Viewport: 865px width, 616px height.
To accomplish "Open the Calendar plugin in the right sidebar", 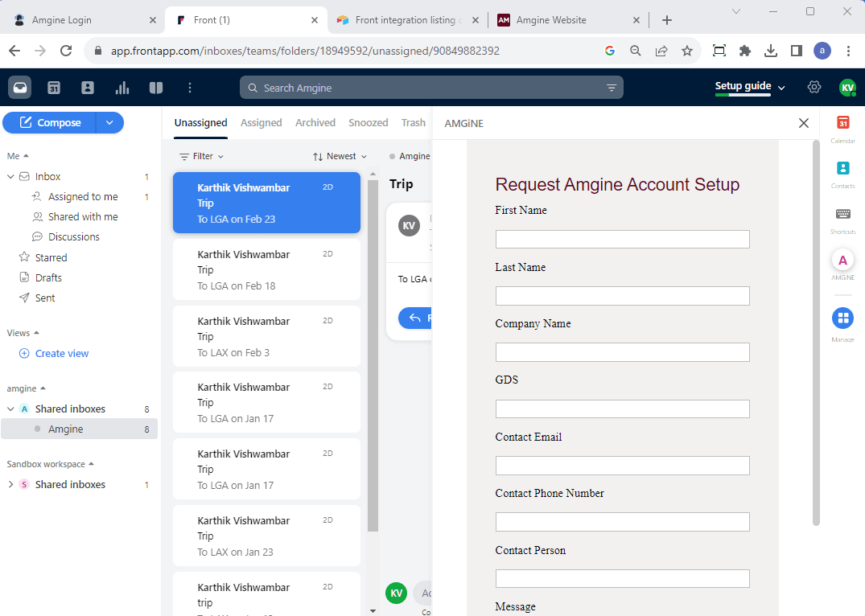I will coord(843,123).
